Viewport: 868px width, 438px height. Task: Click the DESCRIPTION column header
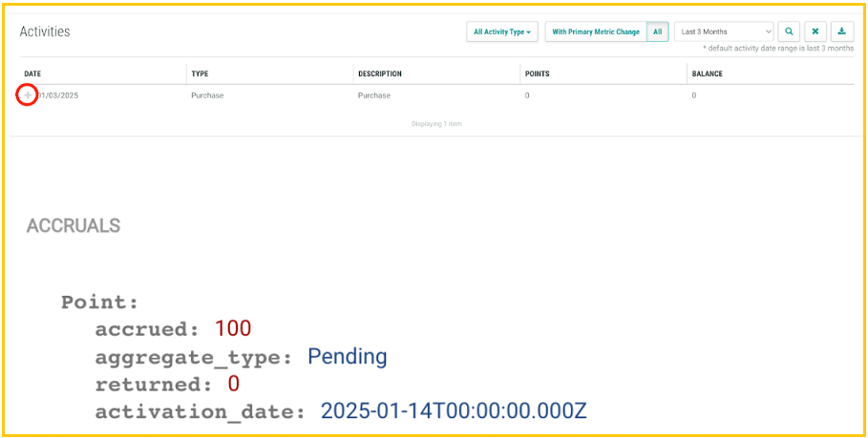pos(379,73)
